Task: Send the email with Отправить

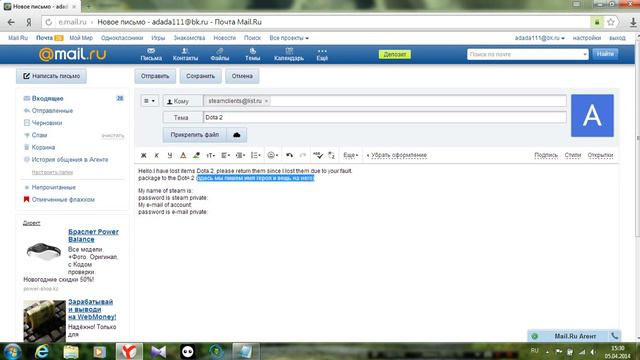Action: pyautogui.click(x=155, y=76)
